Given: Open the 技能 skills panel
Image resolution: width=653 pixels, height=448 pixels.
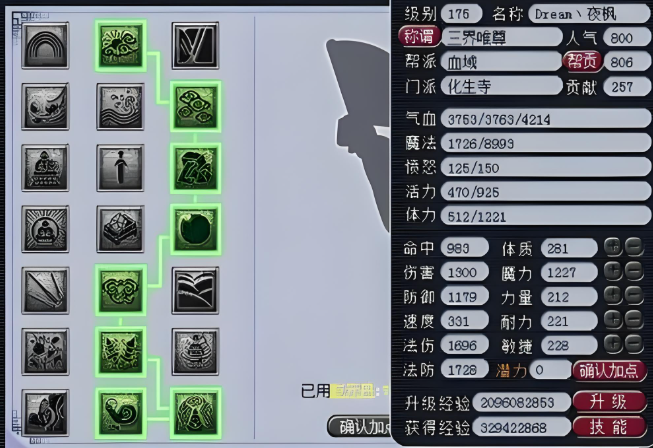Looking at the screenshot, I should coord(609,427).
